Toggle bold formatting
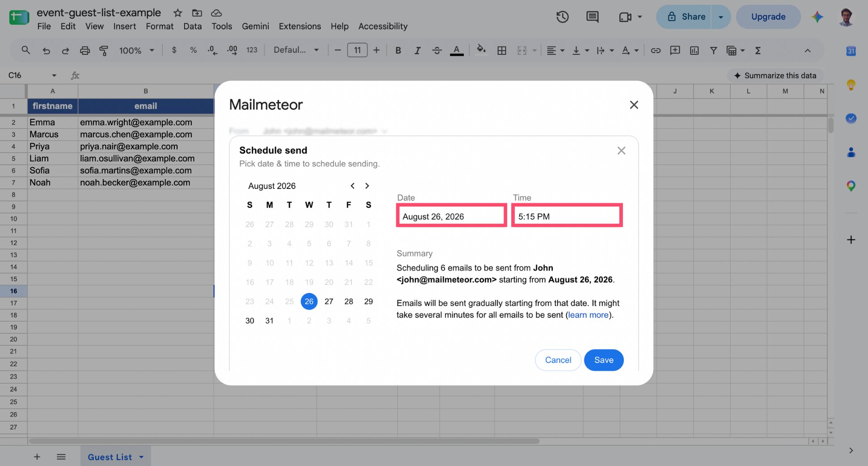The width and height of the screenshot is (868, 466). click(398, 50)
